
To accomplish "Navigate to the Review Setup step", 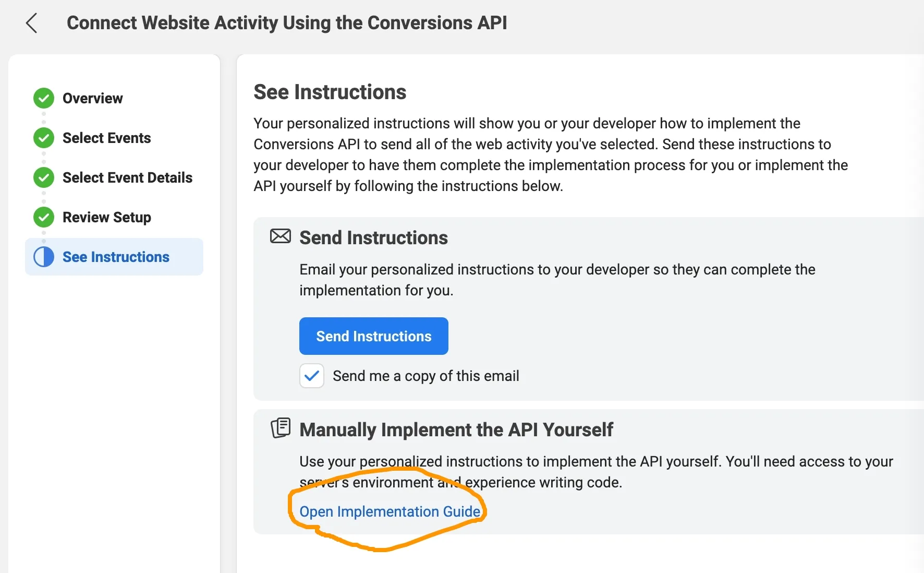I will (107, 217).
